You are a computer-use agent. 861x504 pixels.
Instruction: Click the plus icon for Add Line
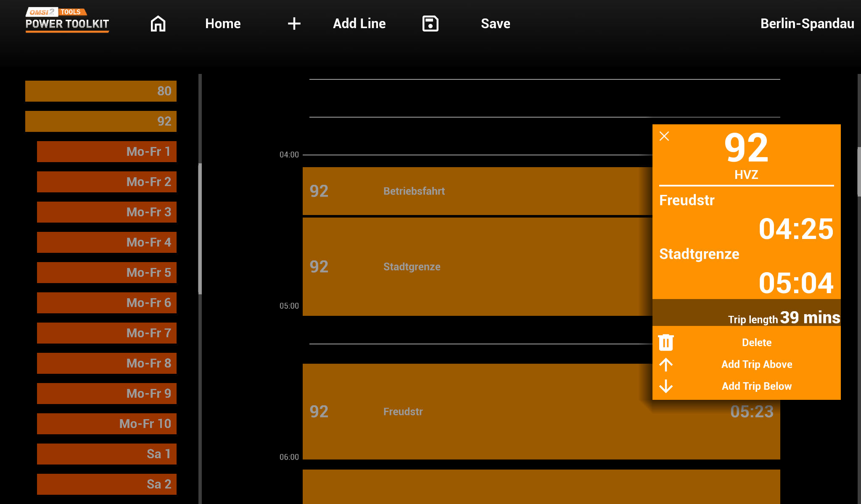click(x=294, y=24)
